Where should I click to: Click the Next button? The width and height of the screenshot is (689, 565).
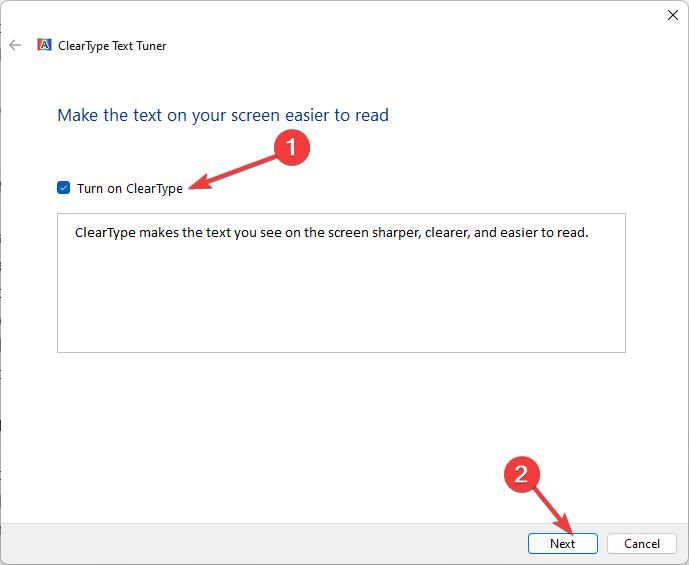coord(562,543)
